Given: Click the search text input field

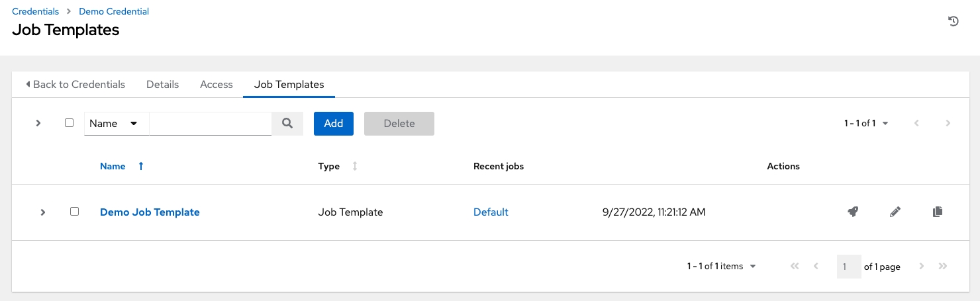Looking at the screenshot, I should 211,124.
